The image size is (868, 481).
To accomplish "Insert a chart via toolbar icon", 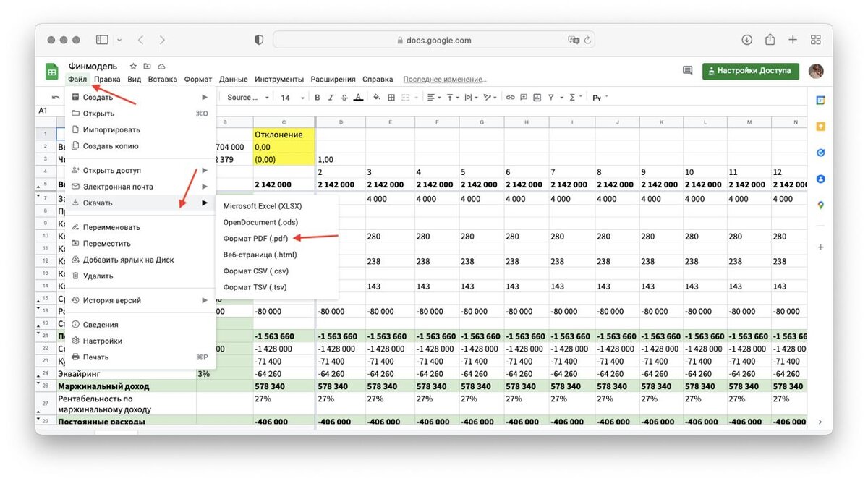I will tap(538, 98).
